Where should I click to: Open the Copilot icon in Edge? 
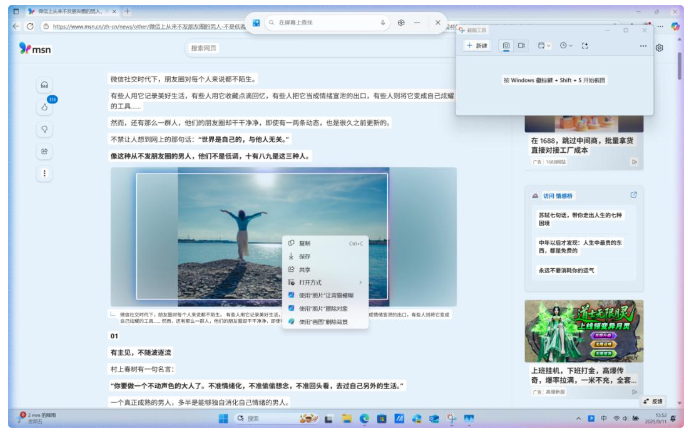[x=675, y=26]
